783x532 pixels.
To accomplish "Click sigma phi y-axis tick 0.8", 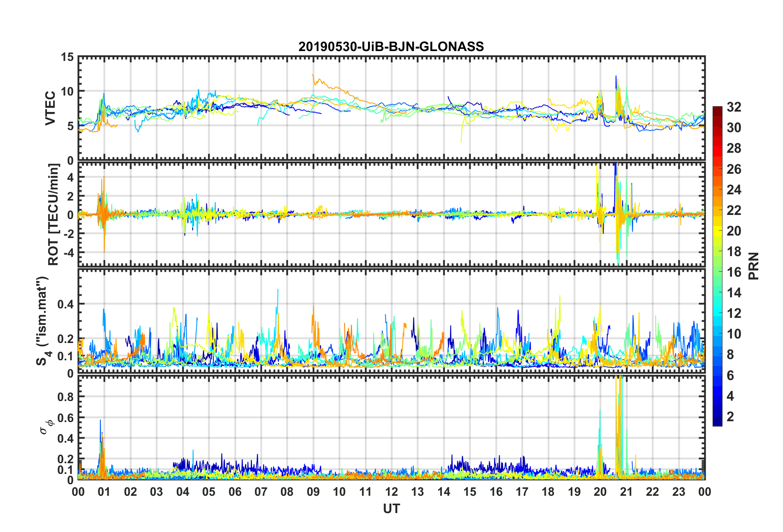I will coord(66,397).
